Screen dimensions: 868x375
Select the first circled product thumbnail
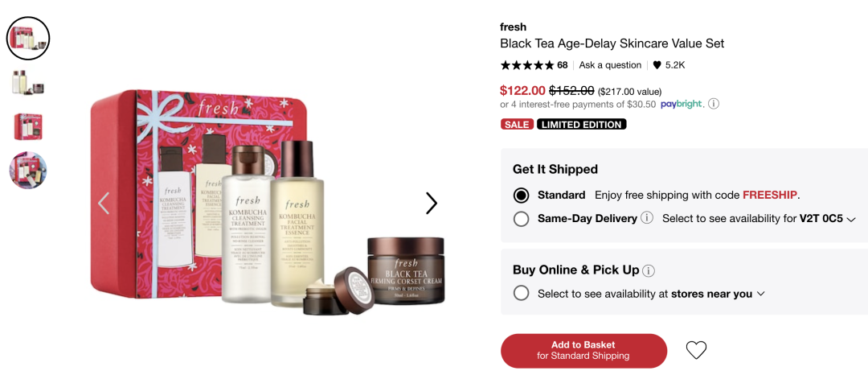coord(28,38)
